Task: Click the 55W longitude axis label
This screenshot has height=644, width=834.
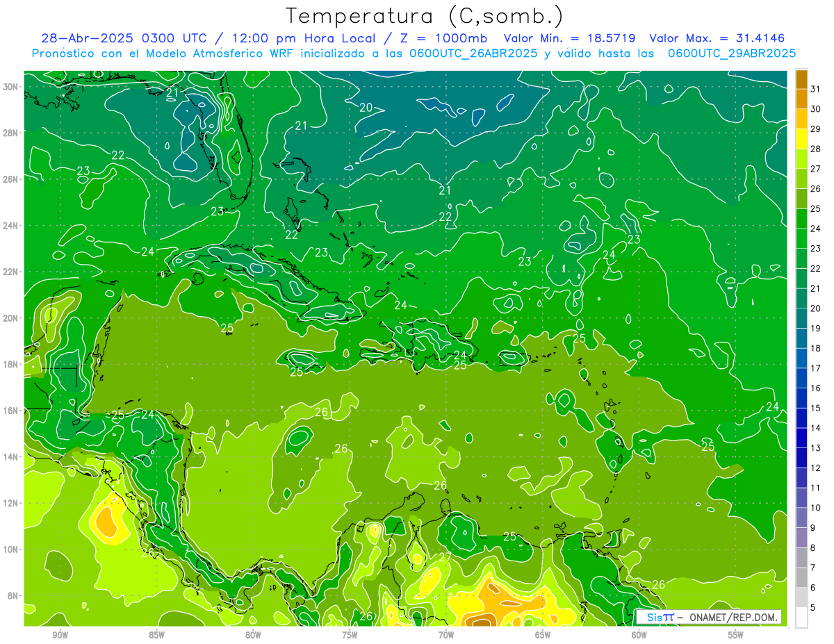Action: (x=736, y=636)
